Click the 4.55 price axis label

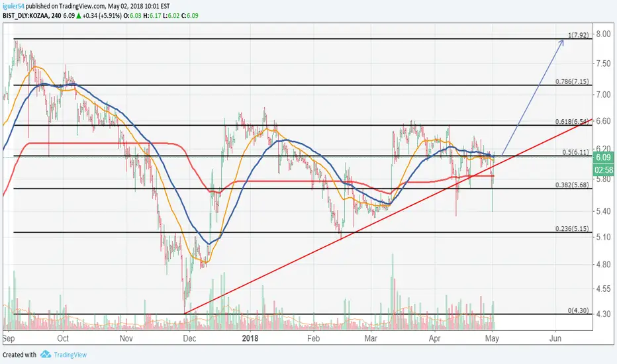pyautogui.click(x=603, y=289)
